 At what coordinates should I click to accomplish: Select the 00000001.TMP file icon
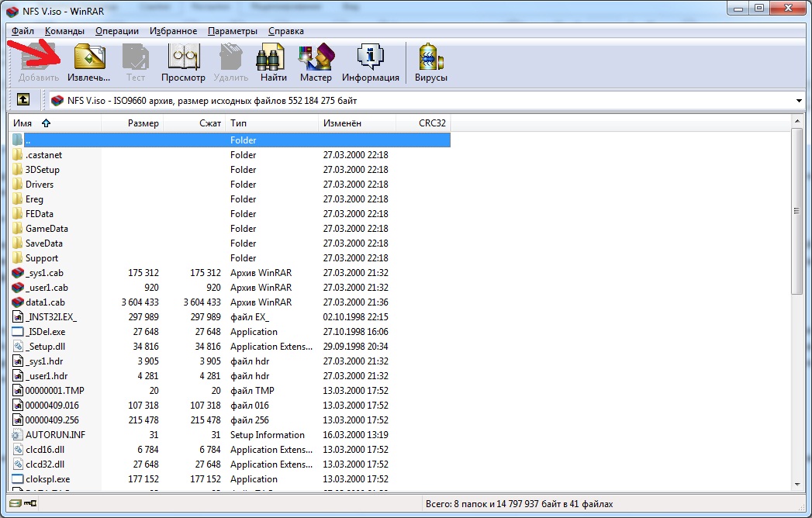click(18, 391)
